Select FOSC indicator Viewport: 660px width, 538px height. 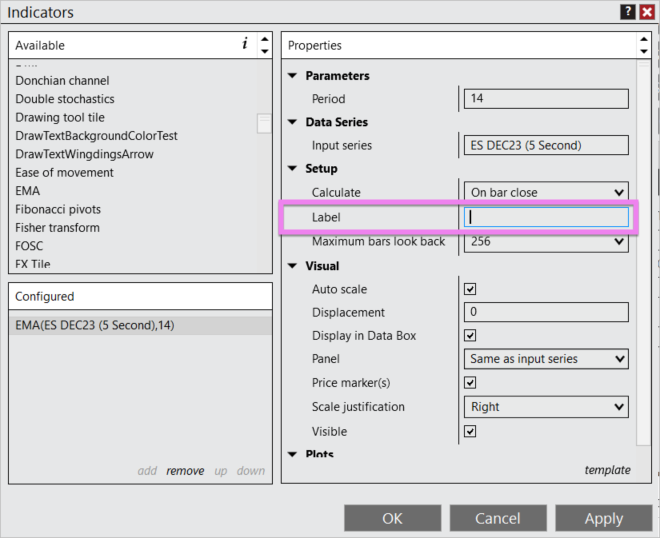click(29, 246)
